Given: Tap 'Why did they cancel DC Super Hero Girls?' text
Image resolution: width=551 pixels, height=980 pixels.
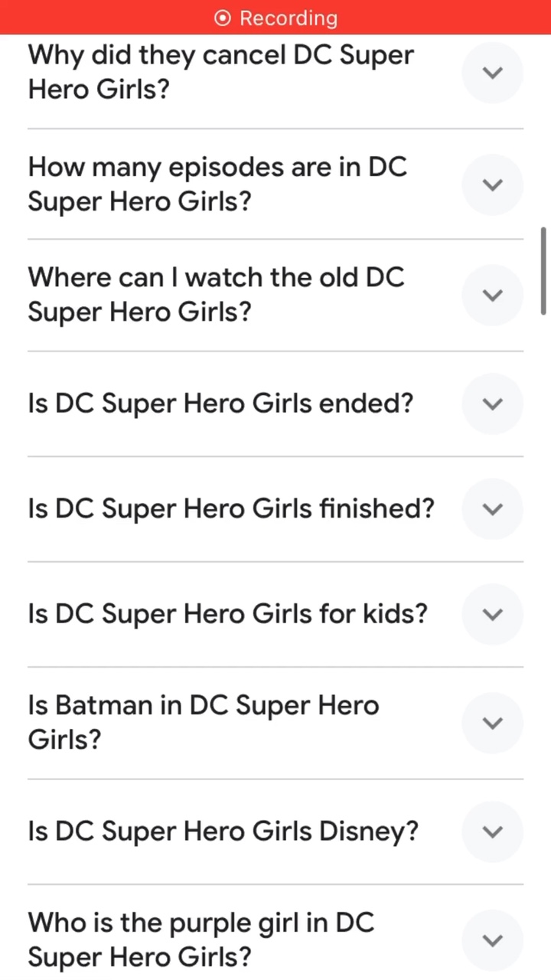Looking at the screenshot, I should [220, 73].
